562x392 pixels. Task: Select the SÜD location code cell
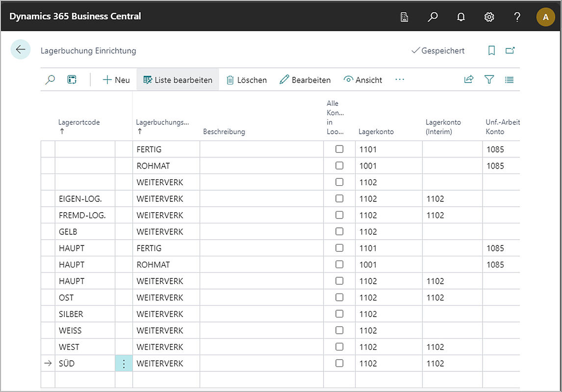point(85,364)
